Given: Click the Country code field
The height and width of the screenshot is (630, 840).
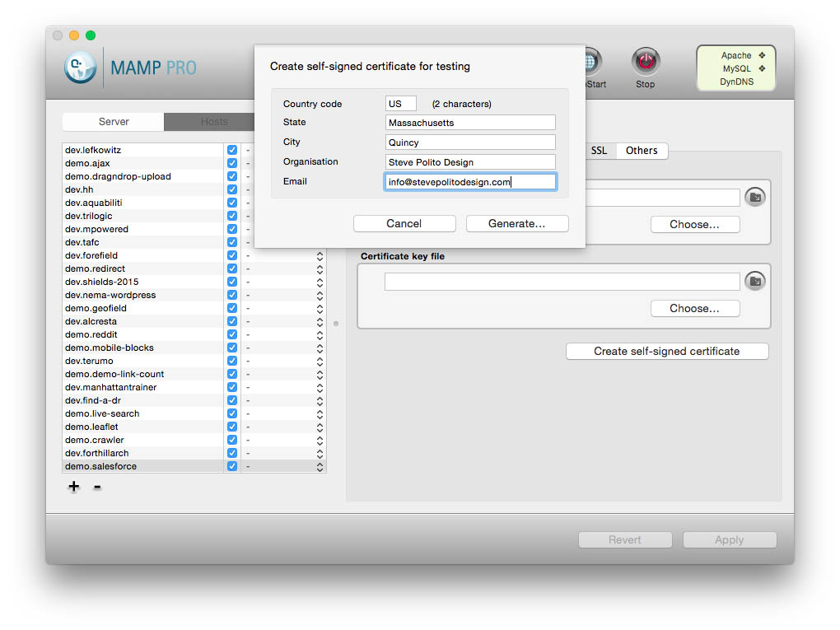Looking at the screenshot, I should click(x=401, y=104).
